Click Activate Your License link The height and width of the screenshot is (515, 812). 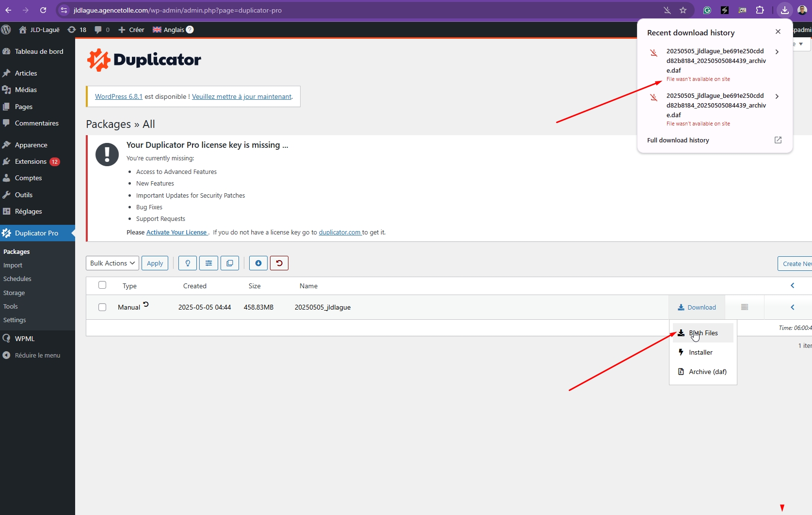pyautogui.click(x=177, y=233)
